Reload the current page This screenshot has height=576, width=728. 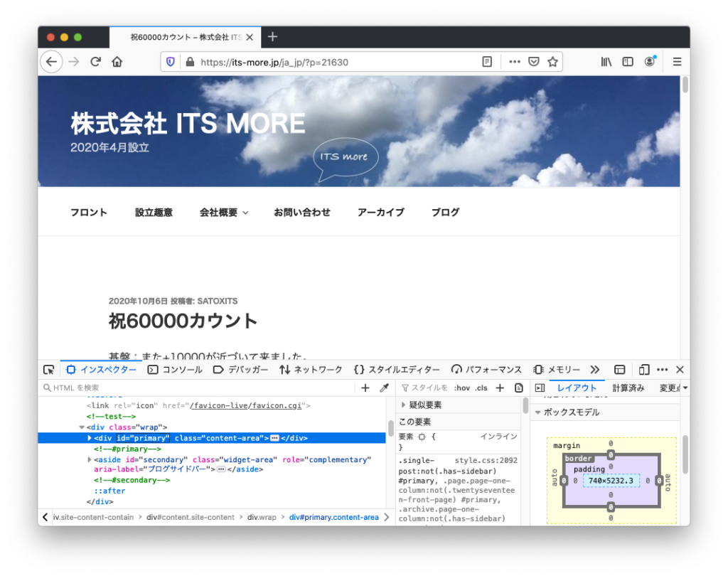[x=95, y=62]
